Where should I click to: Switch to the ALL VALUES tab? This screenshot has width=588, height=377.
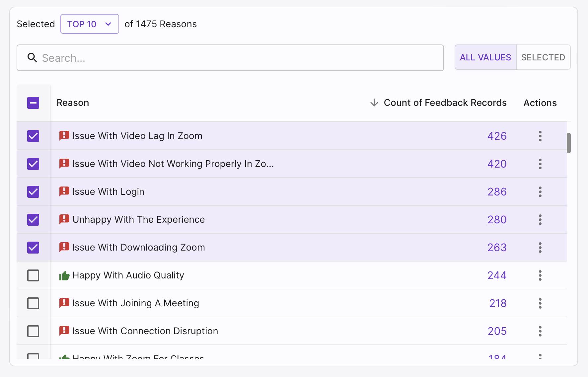pyautogui.click(x=485, y=57)
